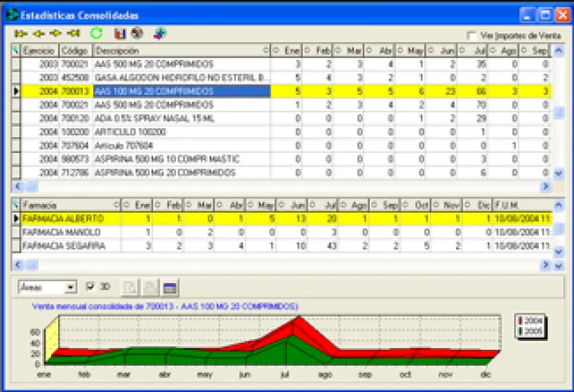Sort by Descripción column header
The width and height of the screenshot is (574, 392).
(x=179, y=50)
